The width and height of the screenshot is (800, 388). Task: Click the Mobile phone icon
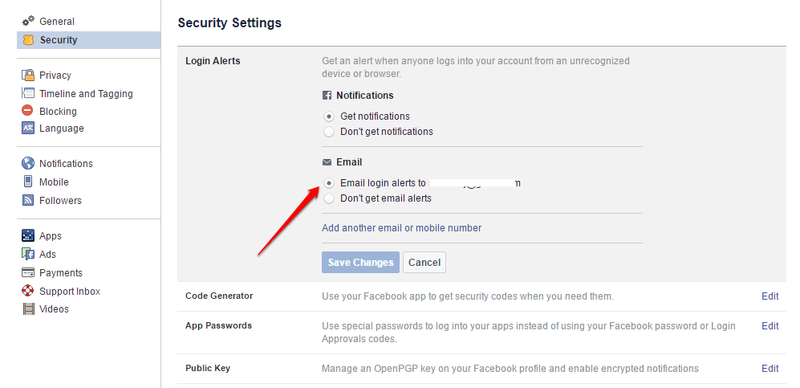tap(28, 182)
